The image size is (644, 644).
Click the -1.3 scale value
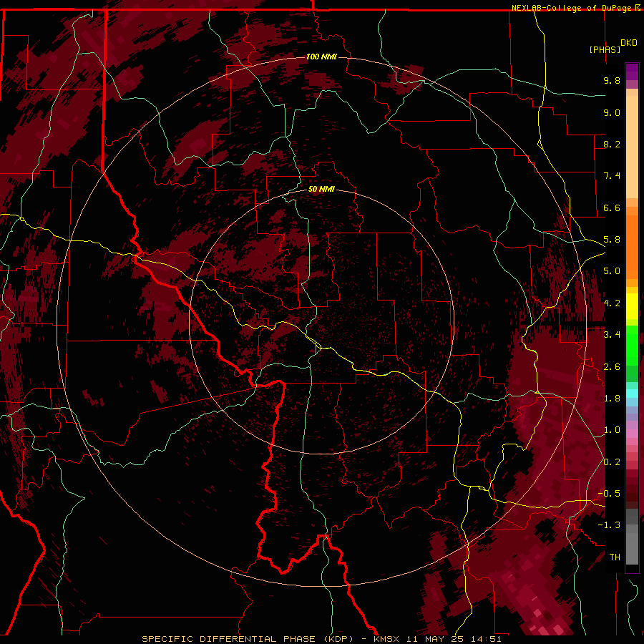[x=609, y=525]
